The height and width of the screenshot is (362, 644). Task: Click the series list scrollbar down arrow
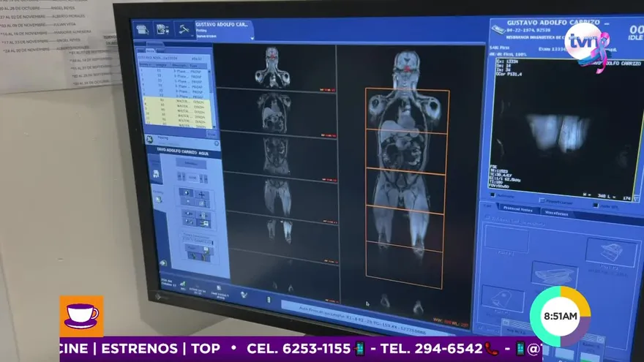[213, 127]
